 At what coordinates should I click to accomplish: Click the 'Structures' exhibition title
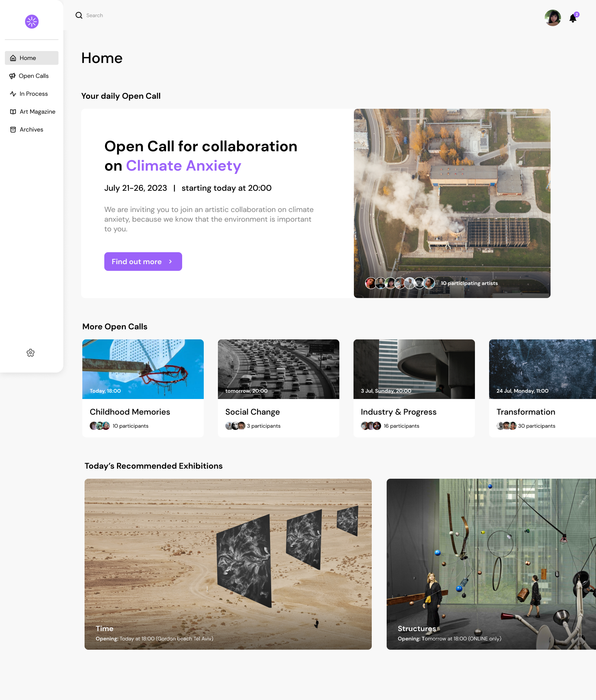coord(417,628)
